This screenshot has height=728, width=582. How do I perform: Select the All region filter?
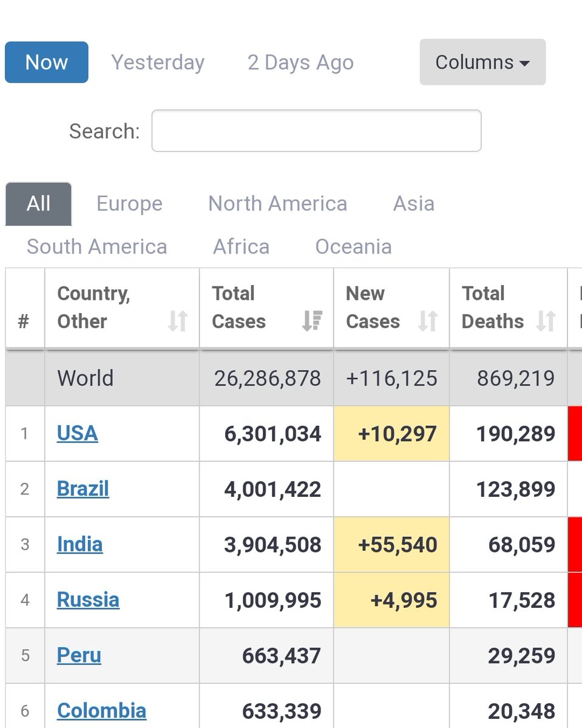pos(38,203)
